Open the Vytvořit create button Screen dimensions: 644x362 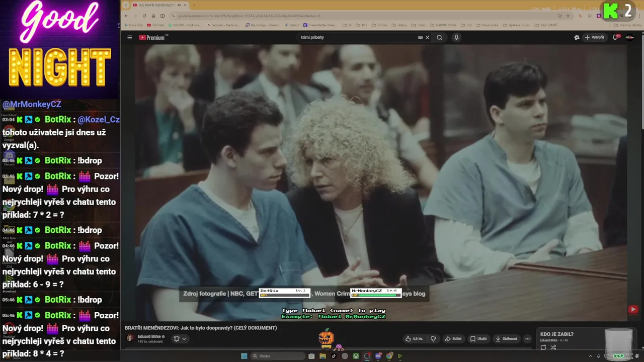[x=595, y=38]
